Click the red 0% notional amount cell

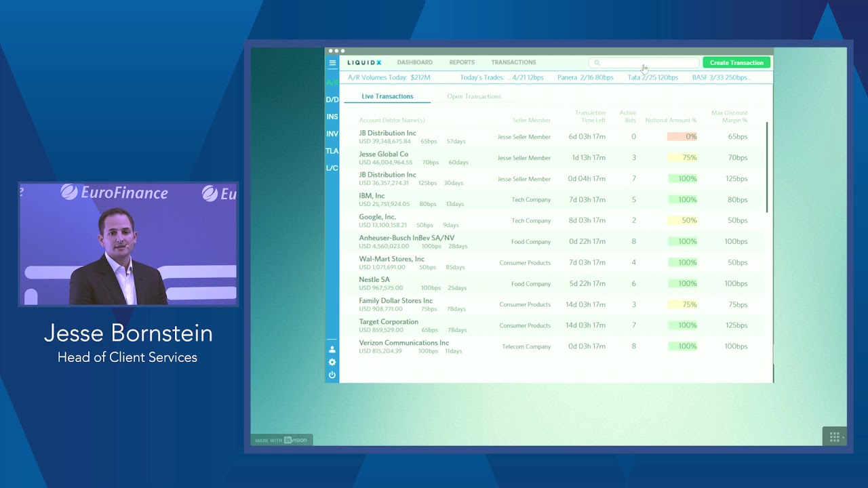[682, 137]
